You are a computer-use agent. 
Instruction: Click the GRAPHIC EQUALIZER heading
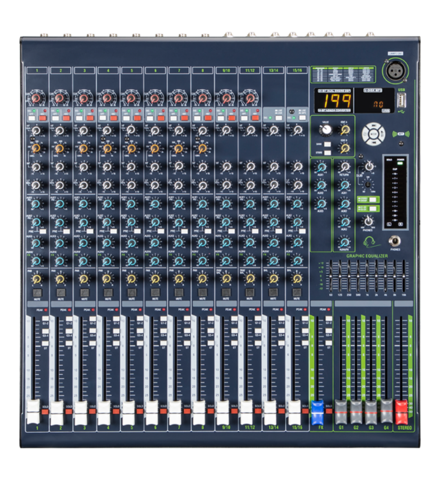click(x=367, y=256)
